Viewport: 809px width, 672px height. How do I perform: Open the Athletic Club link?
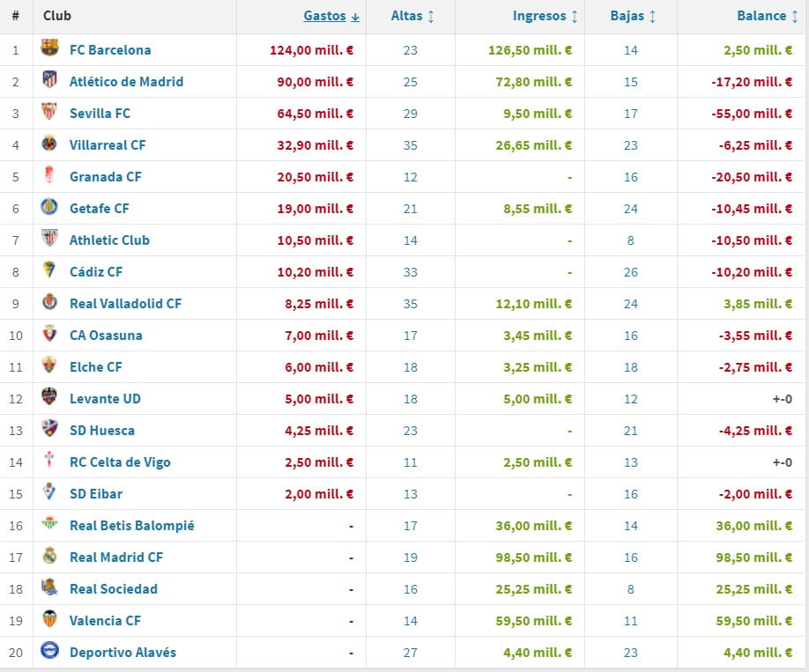pos(109,240)
